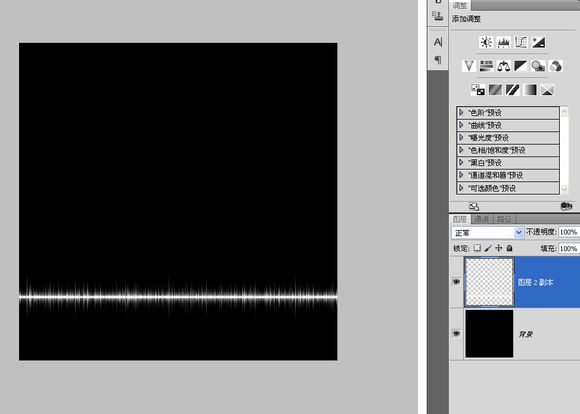Click the lock all layer button

[509, 248]
